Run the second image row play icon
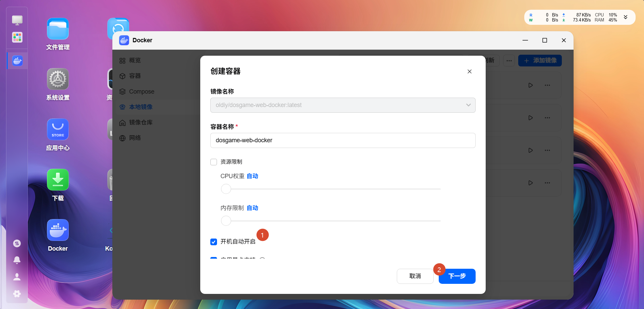The image size is (644, 309). coord(531,118)
